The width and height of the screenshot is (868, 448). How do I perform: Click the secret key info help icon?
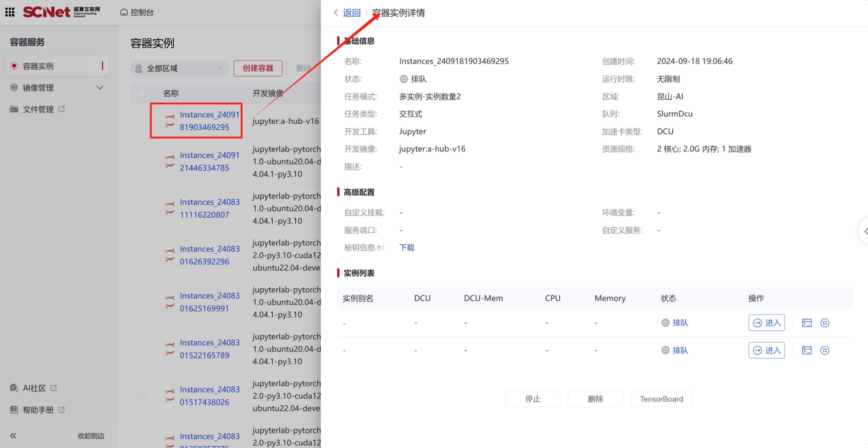pyautogui.click(x=379, y=248)
